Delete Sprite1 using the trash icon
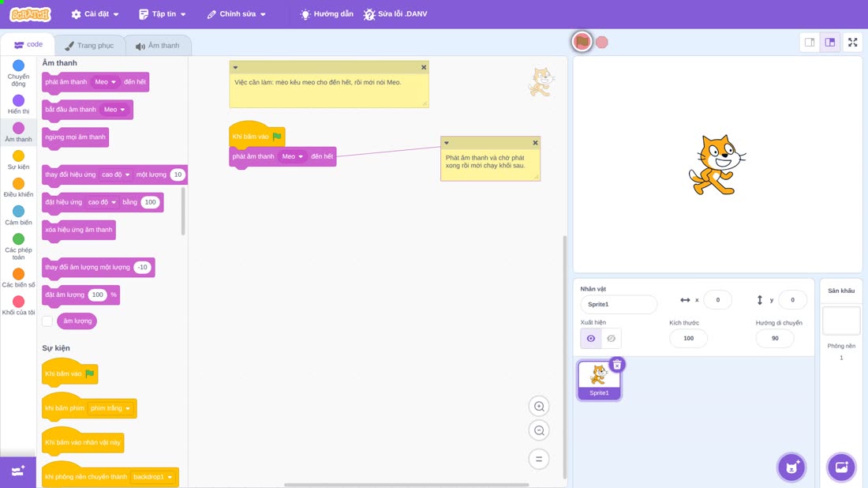This screenshot has height=488, width=868. coord(617,365)
